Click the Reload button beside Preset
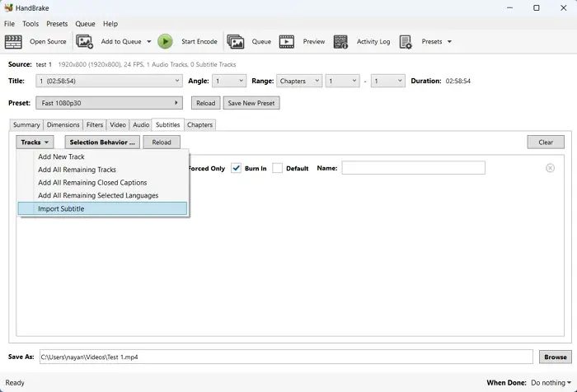 click(206, 103)
